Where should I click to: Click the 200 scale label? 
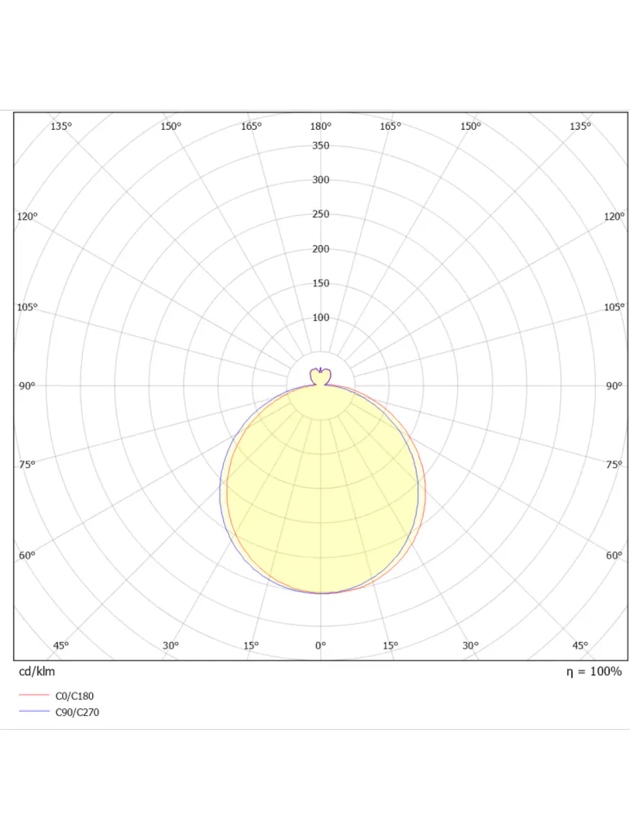[320, 249]
